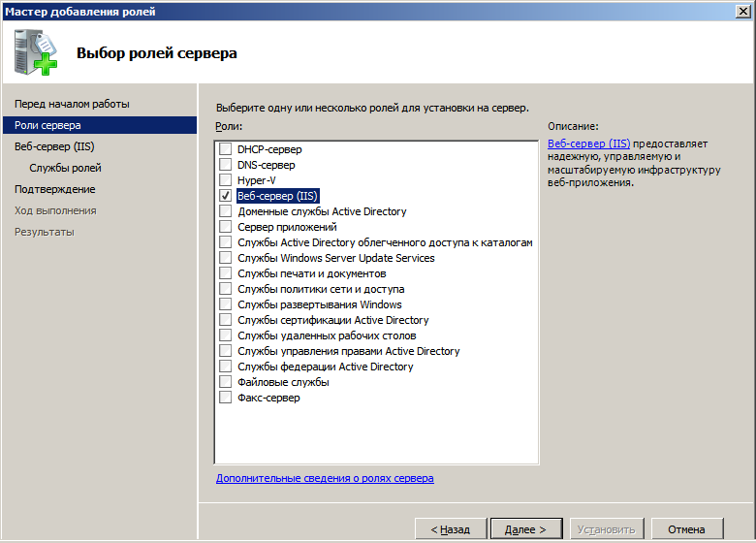Go to Веб-сервер (IIS) sidebar step
This screenshot has width=756, height=543.
tap(54, 146)
